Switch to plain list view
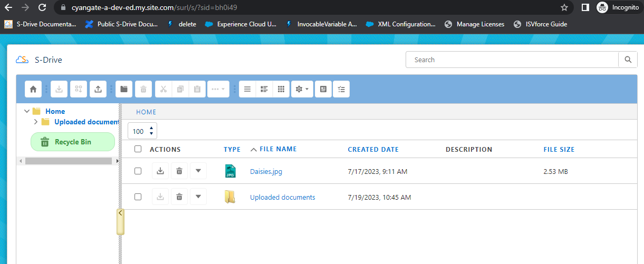644x264 pixels. point(247,89)
